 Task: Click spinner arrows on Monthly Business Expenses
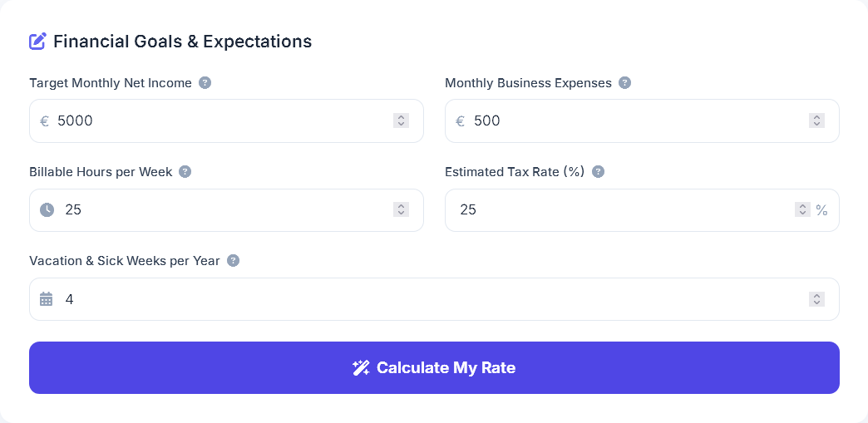pos(816,121)
